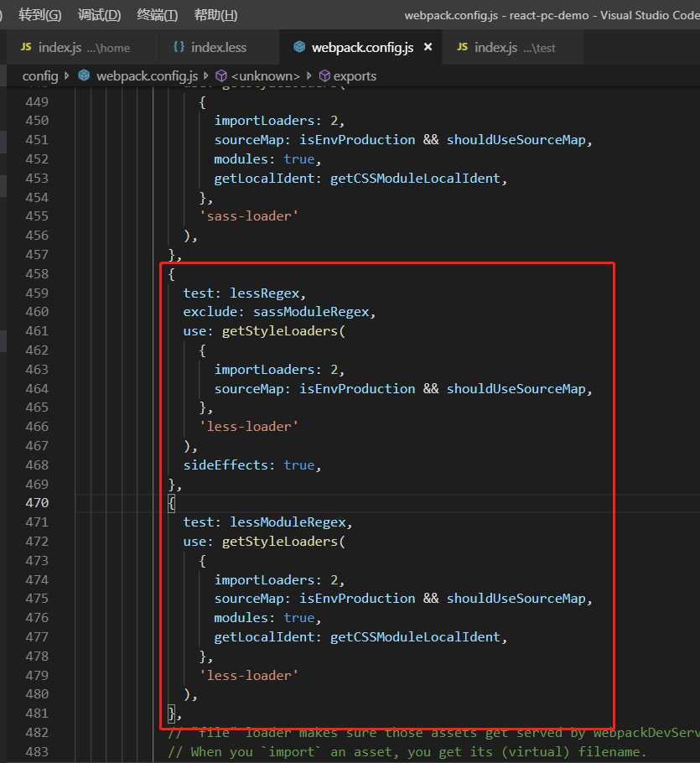Click the opening brace on line 470
The image size is (700, 763).
tap(171, 503)
